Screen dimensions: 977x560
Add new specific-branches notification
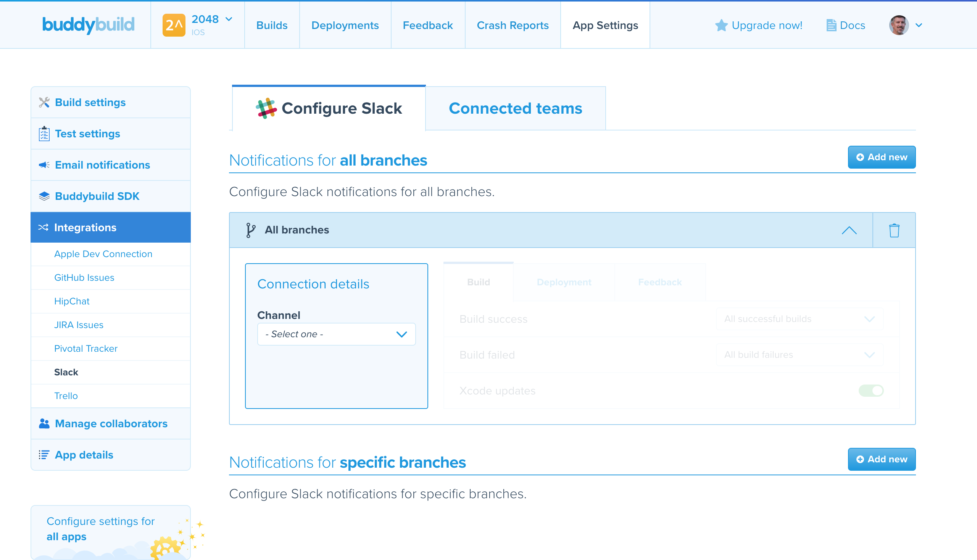coord(882,459)
